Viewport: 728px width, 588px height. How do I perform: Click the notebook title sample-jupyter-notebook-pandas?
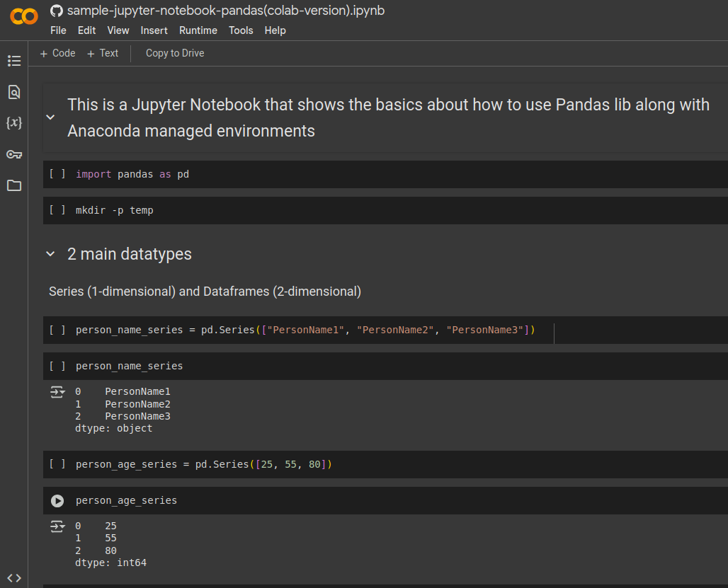[x=226, y=11]
